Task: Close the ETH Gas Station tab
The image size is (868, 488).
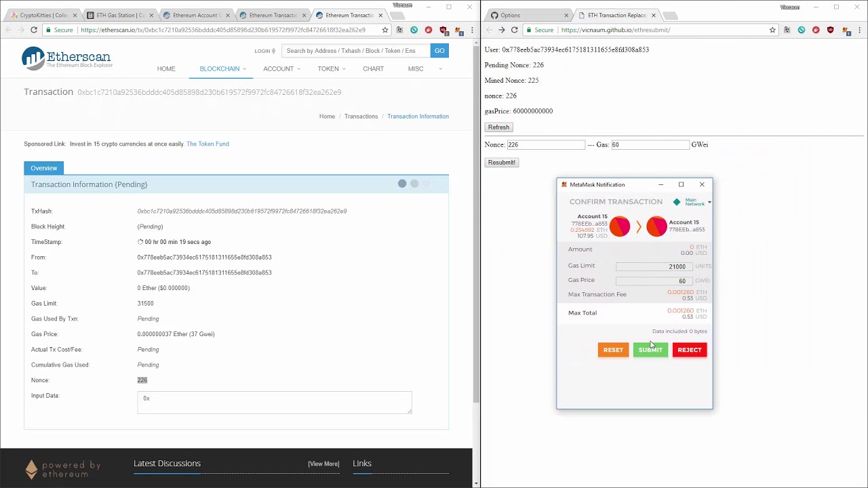Action: tap(151, 15)
